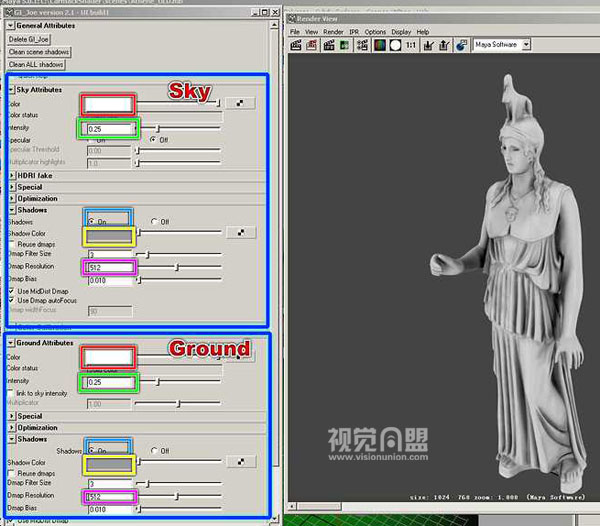This screenshot has height=526, width=600.
Task: Click the Sky Color checker map button
Action: point(240,103)
